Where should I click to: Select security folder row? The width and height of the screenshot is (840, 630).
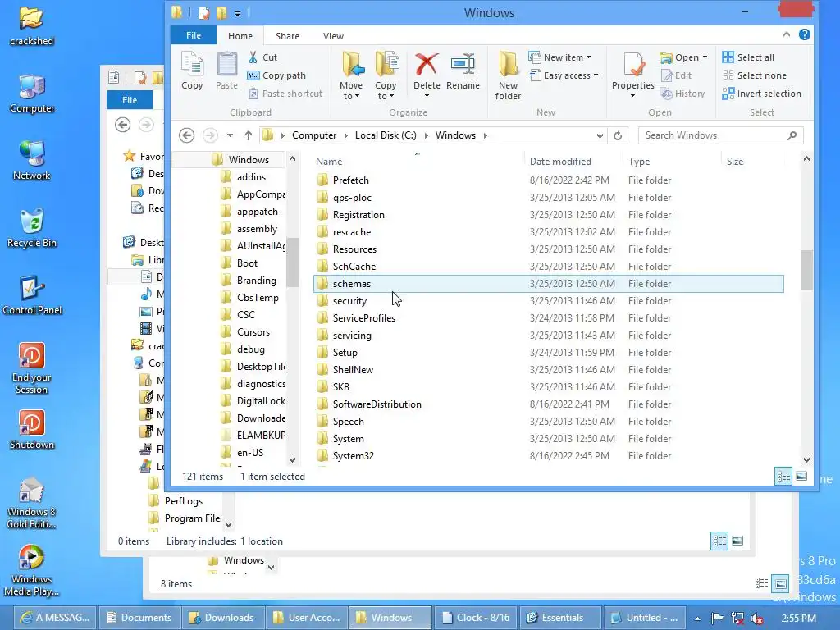tap(548, 301)
